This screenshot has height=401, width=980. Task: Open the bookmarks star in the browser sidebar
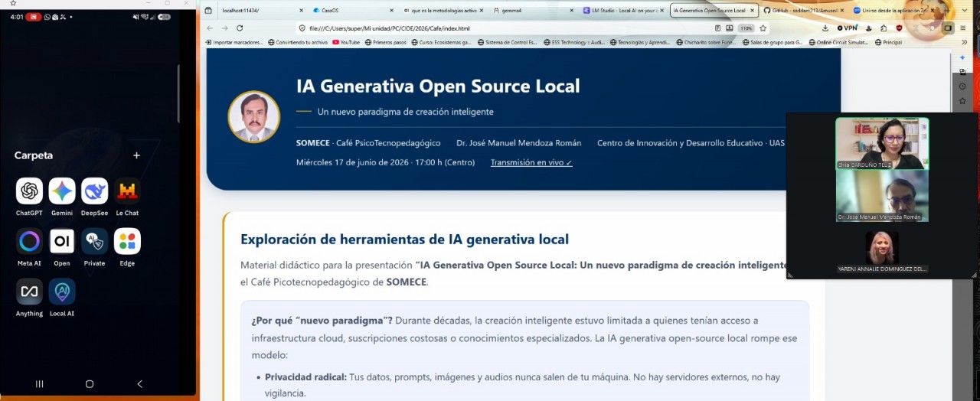tap(962, 100)
